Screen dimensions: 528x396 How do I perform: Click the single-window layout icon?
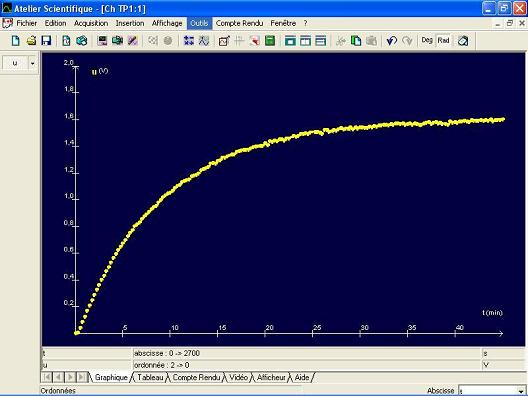click(290, 41)
